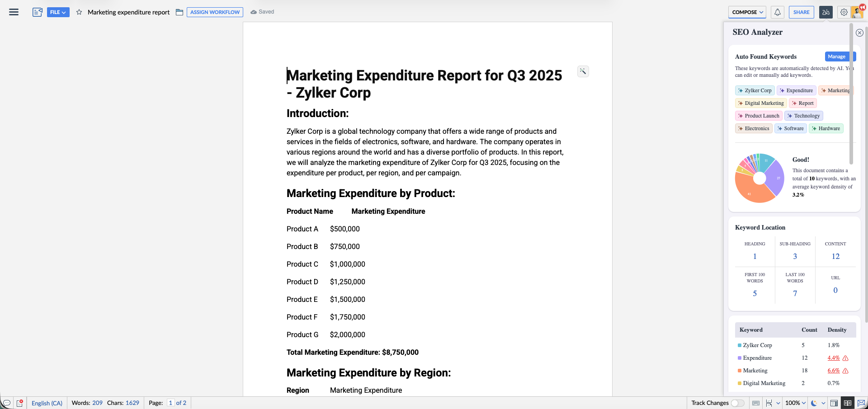Open the night mode dropdown arrow

823,403
